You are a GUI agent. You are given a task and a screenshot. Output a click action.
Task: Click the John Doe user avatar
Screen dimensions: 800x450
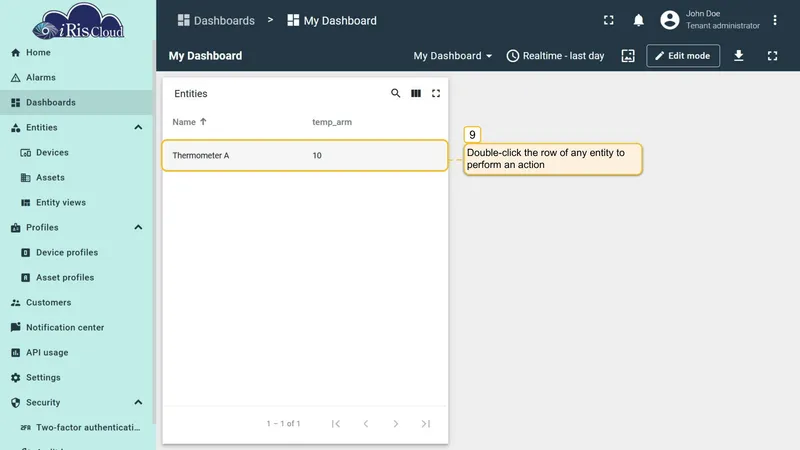coord(669,20)
